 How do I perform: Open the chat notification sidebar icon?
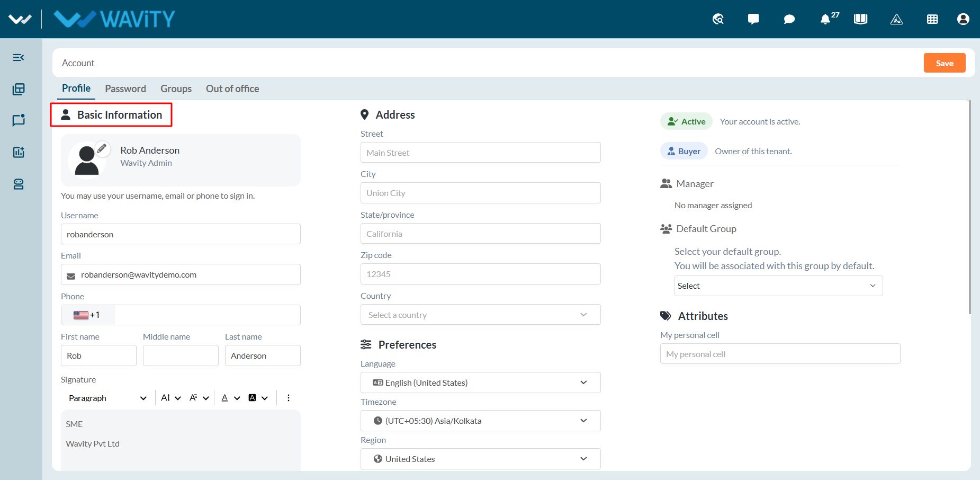click(19, 120)
